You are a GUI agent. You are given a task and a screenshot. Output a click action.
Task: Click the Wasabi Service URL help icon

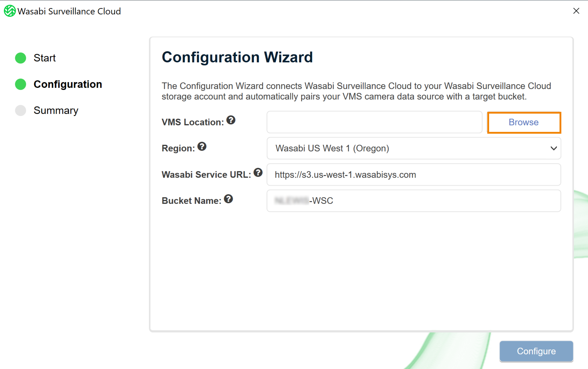[x=258, y=173]
